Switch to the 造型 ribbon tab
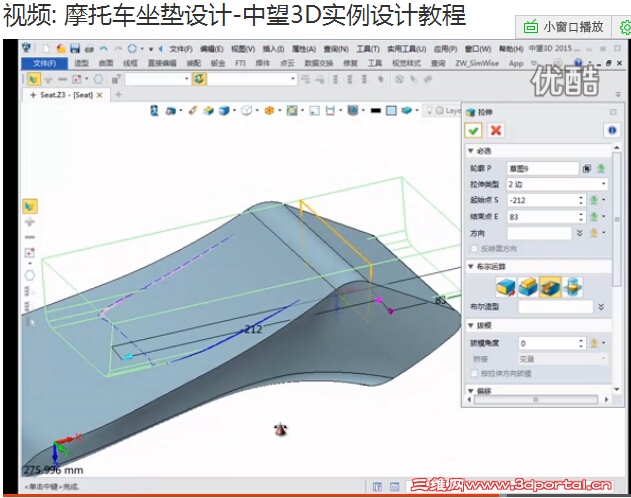Image resolution: width=631 pixels, height=498 pixels. (82, 63)
